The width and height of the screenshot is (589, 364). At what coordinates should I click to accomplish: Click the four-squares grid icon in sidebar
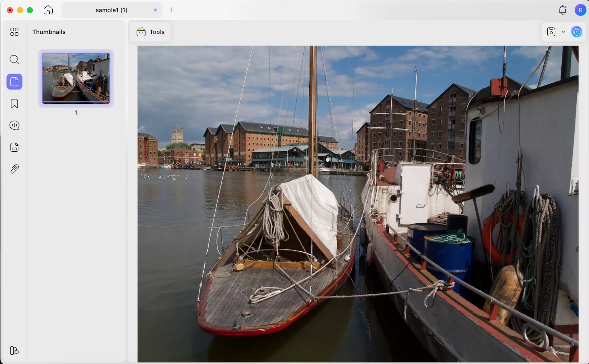click(14, 32)
